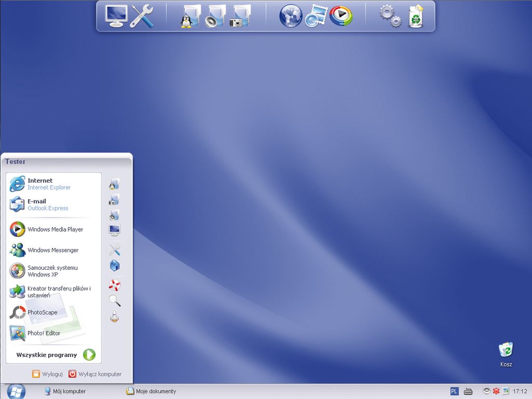Click the magnifying glass search icon in the Start menu
This screenshot has height=399, width=532.
pyautogui.click(x=114, y=300)
